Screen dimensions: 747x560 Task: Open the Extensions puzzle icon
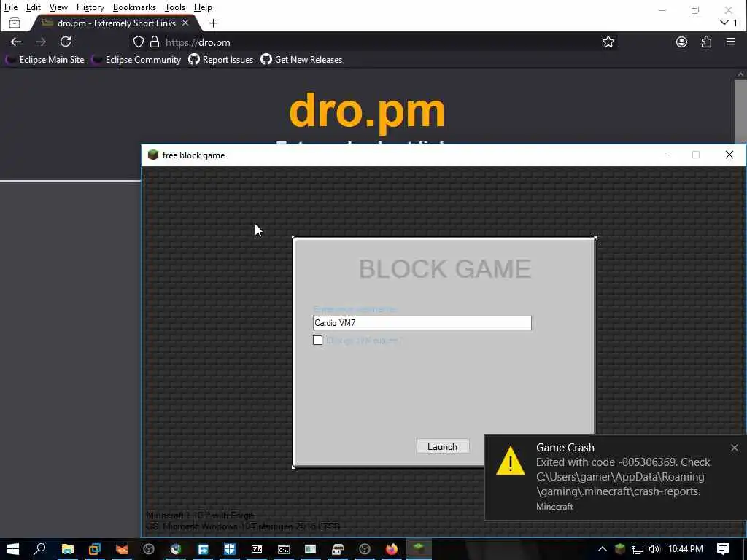pyautogui.click(x=706, y=42)
